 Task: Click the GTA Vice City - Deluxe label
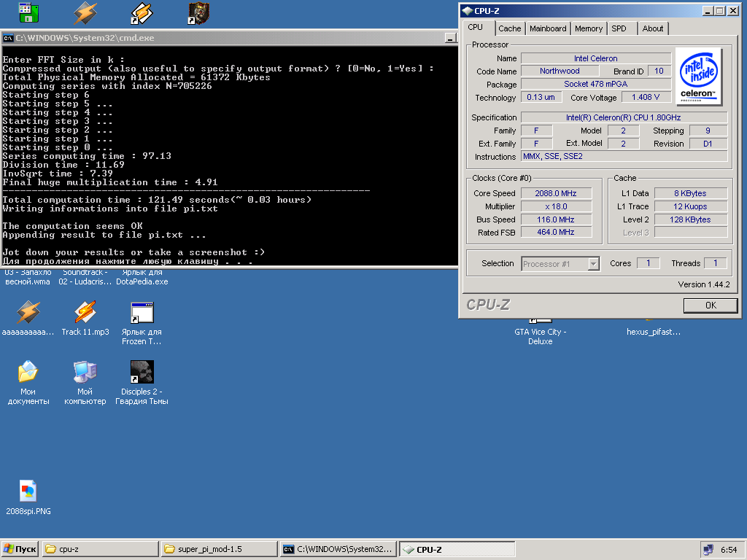pos(541,337)
